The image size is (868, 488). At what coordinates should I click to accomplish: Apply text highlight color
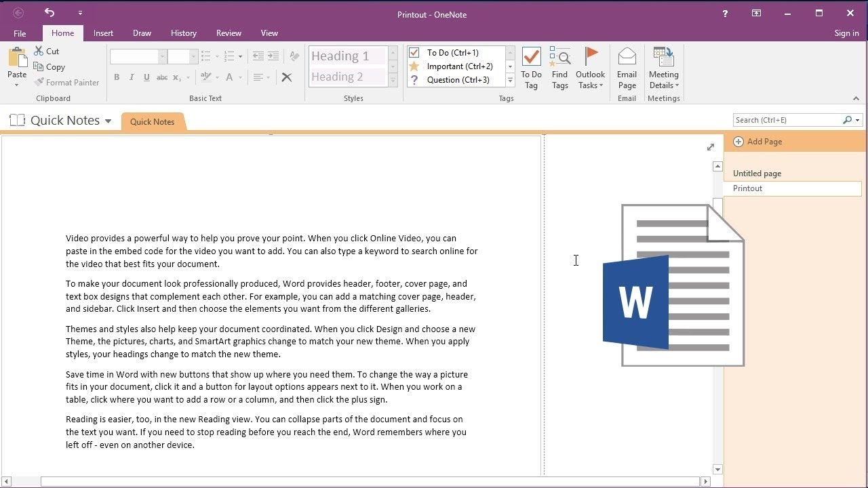(x=206, y=77)
